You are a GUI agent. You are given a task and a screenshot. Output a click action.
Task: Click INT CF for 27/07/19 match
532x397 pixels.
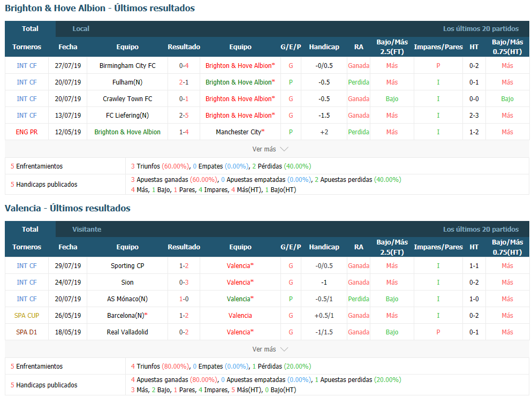(x=26, y=65)
